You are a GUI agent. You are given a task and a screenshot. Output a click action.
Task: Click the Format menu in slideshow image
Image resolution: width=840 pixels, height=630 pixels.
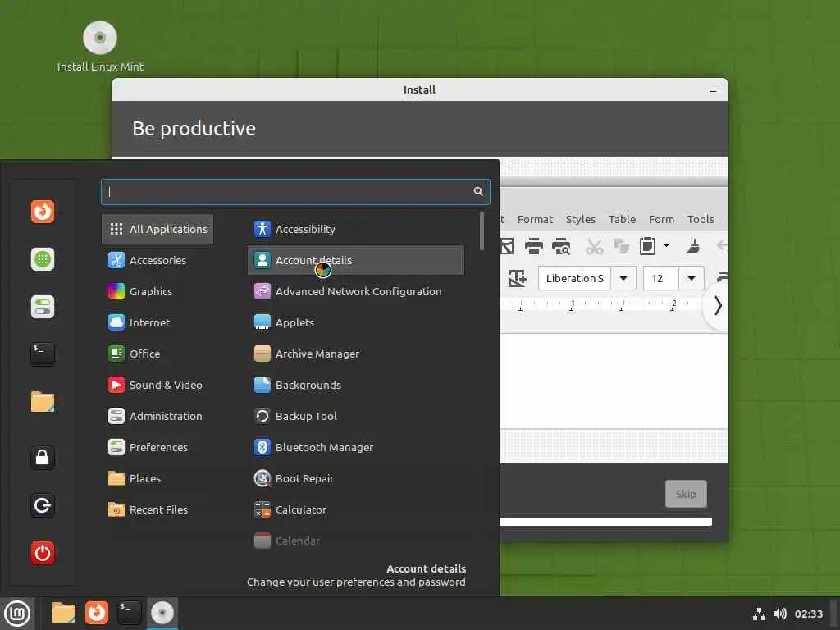535,219
